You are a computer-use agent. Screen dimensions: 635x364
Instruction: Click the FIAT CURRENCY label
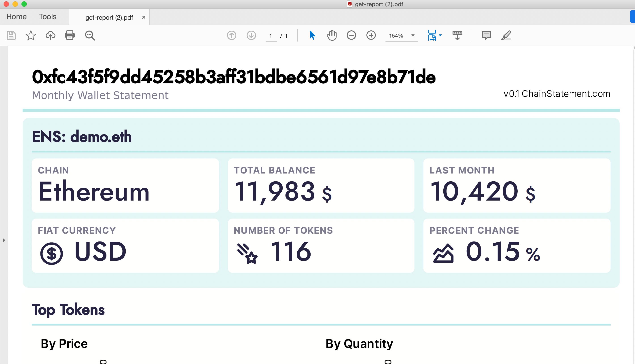(x=77, y=231)
